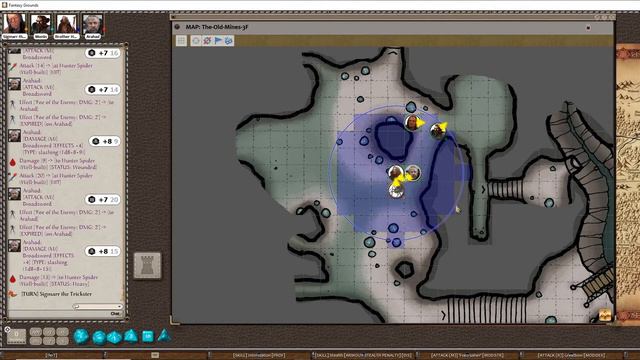Select the token left of the bearded one
The image size is (640, 360).
click(396, 173)
